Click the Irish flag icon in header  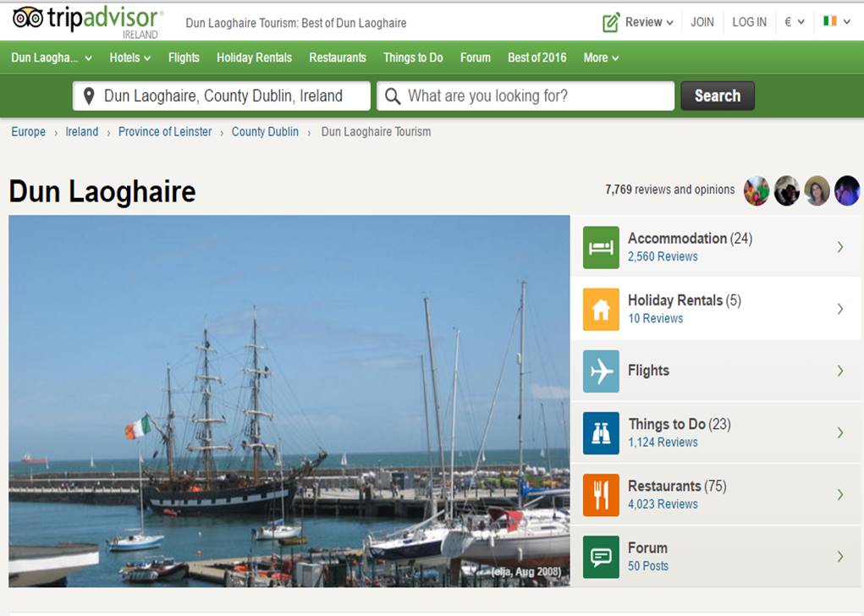[x=830, y=21]
